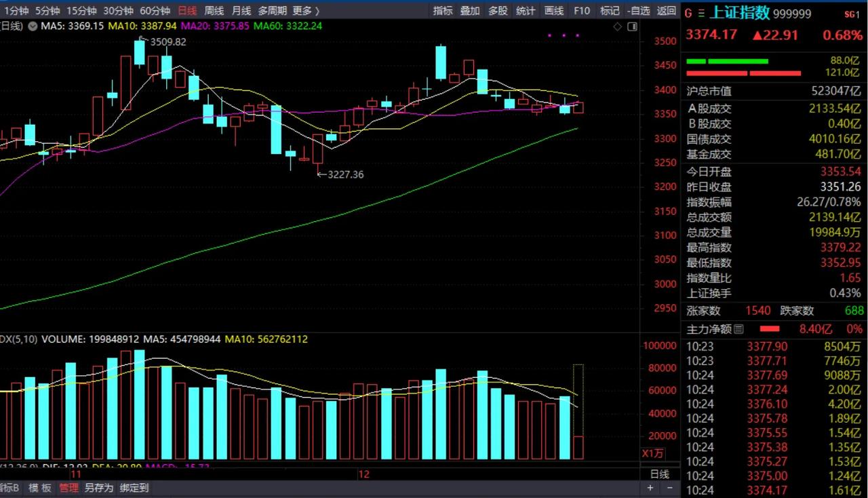
Task: Click the 3509.82 high price marker
Action: click(x=167, y=41)
